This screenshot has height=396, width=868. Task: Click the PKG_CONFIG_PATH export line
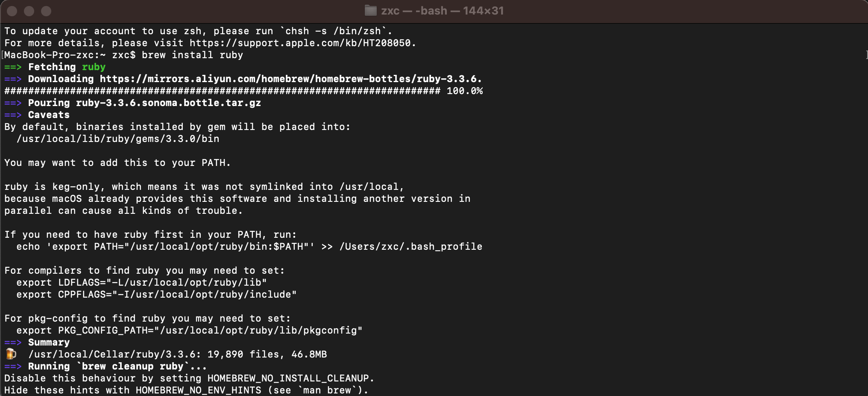point(189,331)
